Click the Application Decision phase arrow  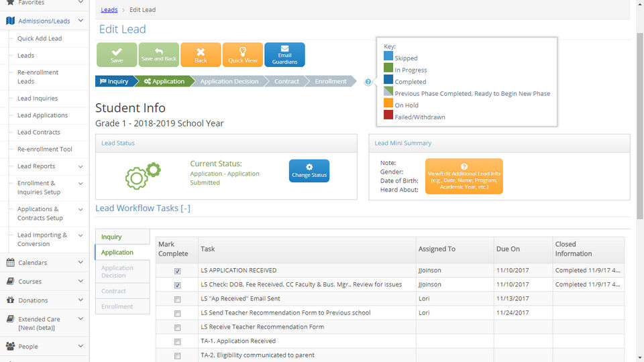coord(229,82)
